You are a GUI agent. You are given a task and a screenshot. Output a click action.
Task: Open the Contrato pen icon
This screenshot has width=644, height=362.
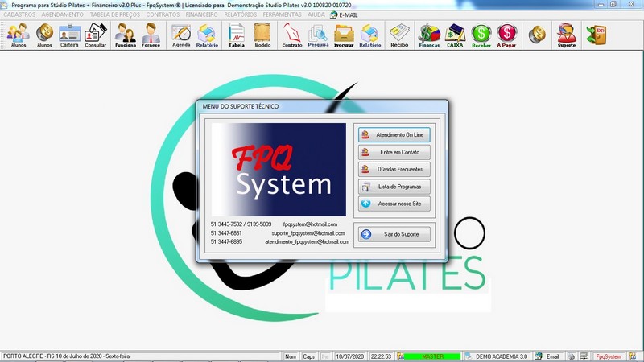click(x=292, y=35)
